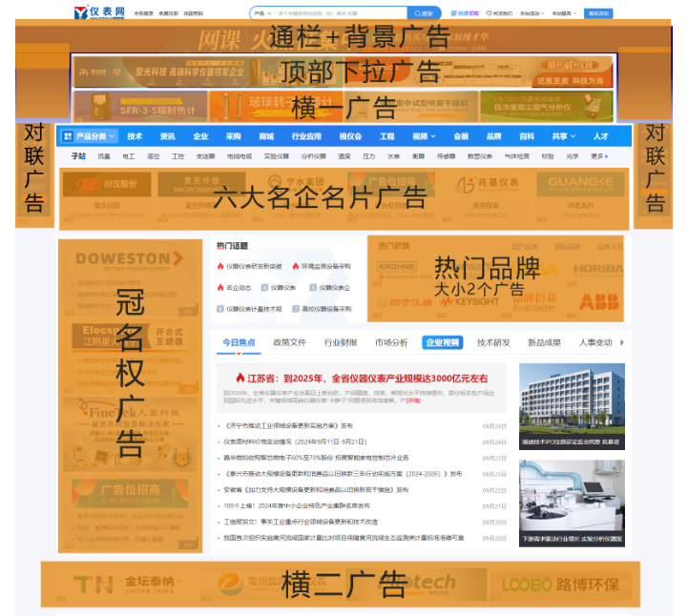
Task: Expand the 共享 navigation dropdown
Action: [562, 136]
